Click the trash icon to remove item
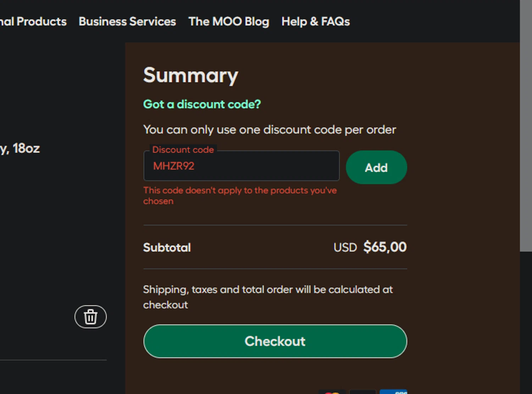532x394 pixels. [90, 317]
